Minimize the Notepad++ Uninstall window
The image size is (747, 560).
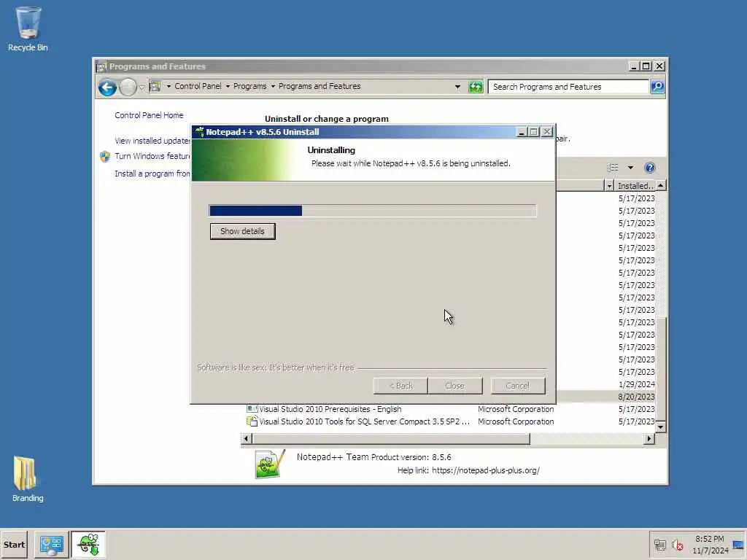tap(521, 132)
